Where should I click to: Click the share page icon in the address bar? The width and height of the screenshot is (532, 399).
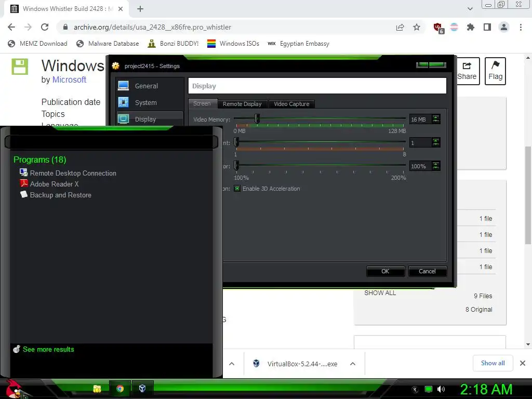point(400,27)
